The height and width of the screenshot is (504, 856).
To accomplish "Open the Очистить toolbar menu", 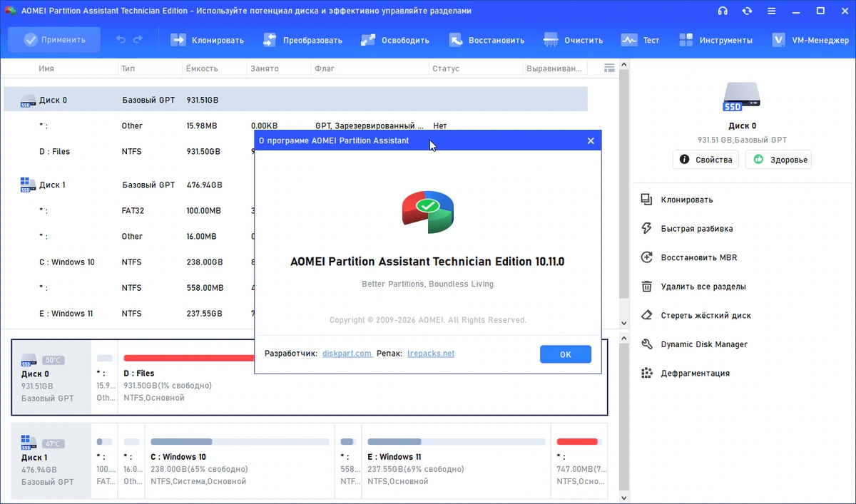I will pyautogui.click(x=573, y=40).
